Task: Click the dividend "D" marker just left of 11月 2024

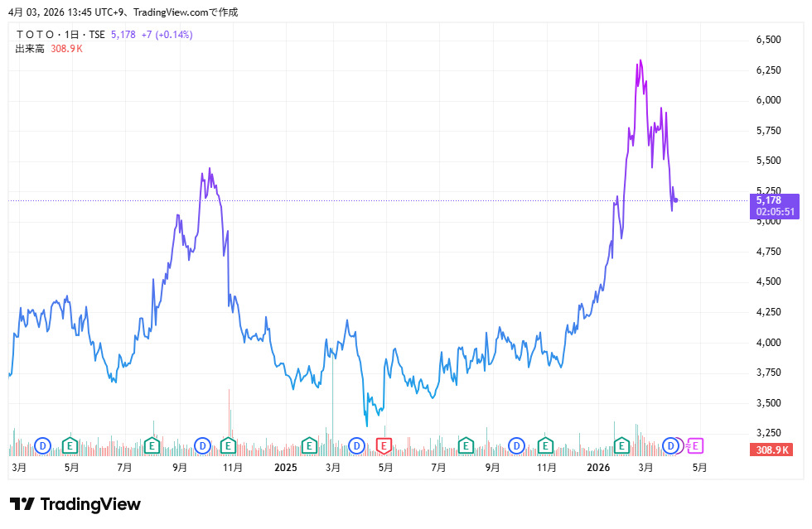Action: coord(201,445)
